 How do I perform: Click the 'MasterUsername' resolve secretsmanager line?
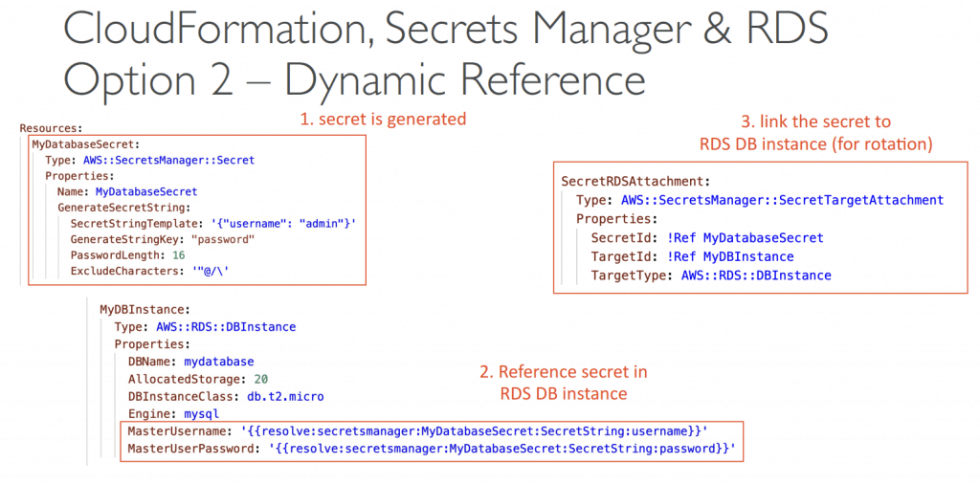tap(417, 431)
